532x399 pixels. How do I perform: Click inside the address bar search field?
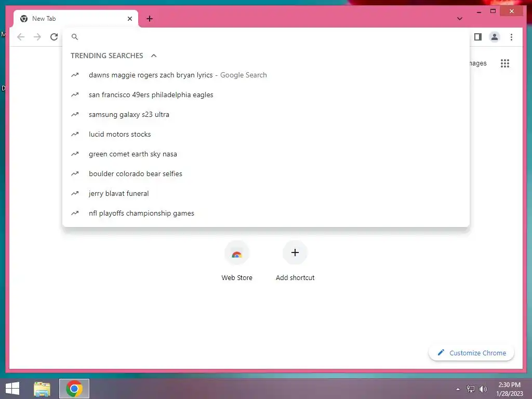tap(266, 37)
